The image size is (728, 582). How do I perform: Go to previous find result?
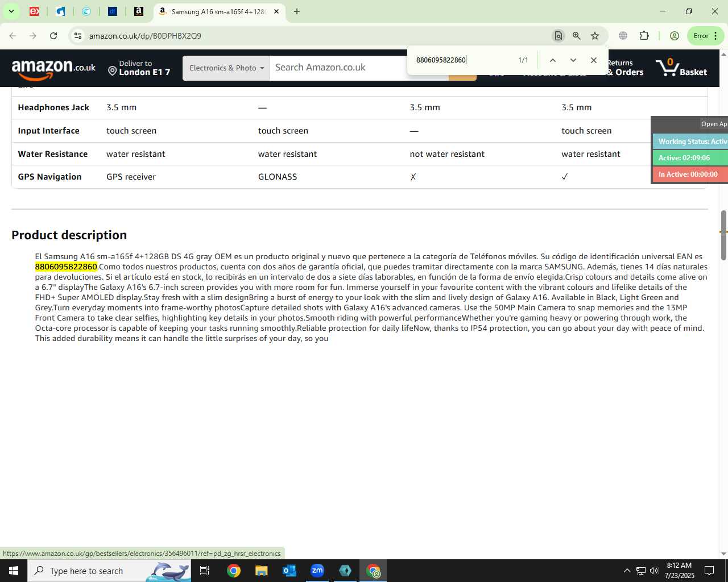click(x=552, y=60)
